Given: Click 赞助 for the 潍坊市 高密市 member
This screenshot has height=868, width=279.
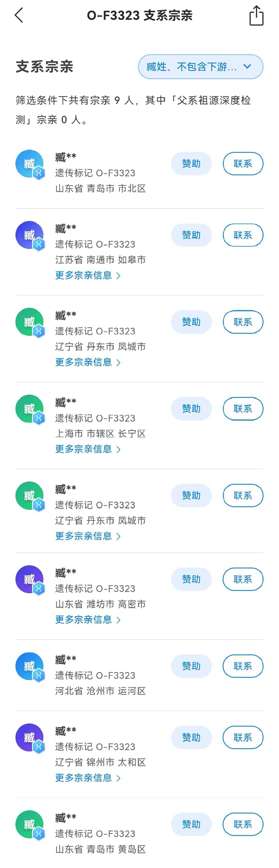Looking at the screenshot, I should coord(191,579).
